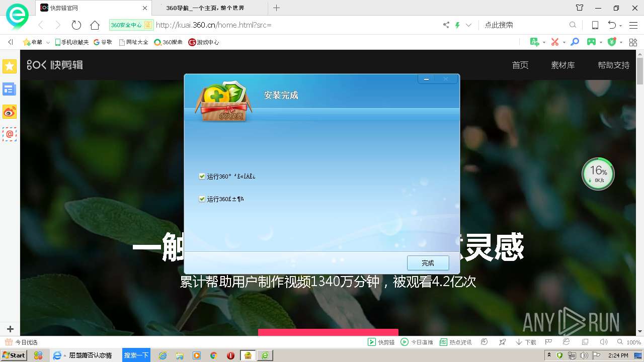Open dropdown beside translate extension
Viewport: 644px width, 362px height.
coord(544,43)
